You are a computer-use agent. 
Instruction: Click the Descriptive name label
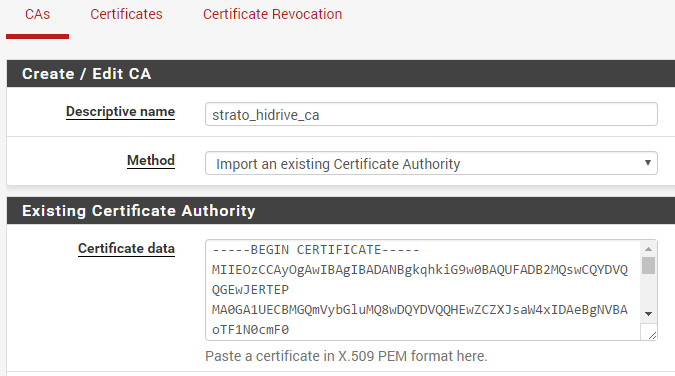120,112
